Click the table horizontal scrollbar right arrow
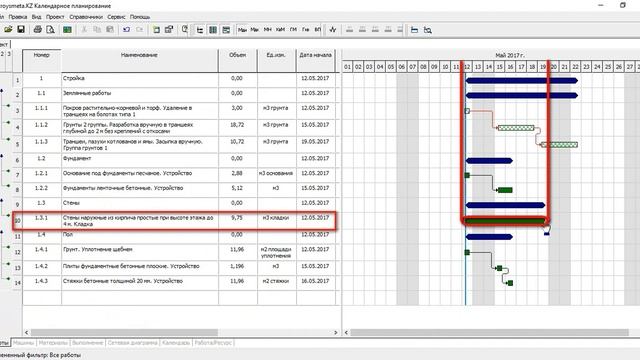 point(336,333)
